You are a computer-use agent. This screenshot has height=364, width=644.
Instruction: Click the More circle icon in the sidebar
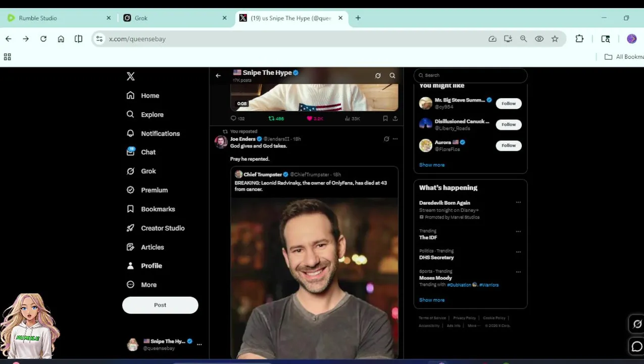(130, 285)
